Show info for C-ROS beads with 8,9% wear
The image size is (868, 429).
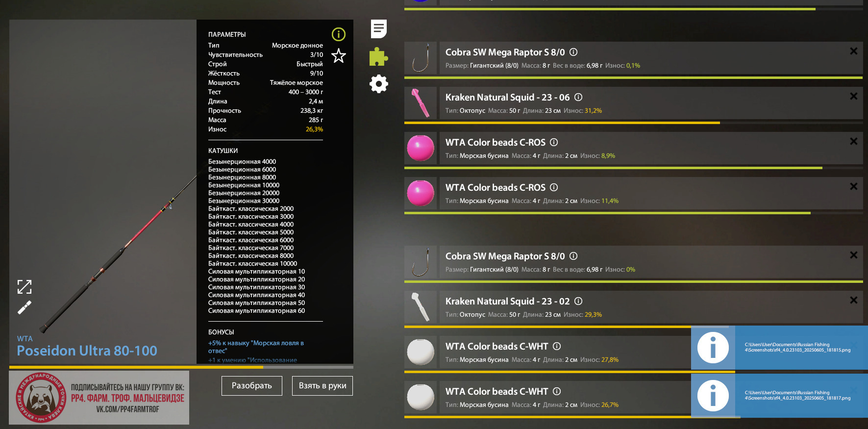554,142
